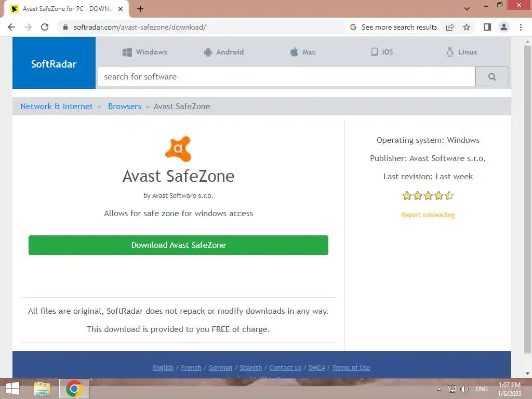Open the Terms of Use link

[x=351, y=367]
